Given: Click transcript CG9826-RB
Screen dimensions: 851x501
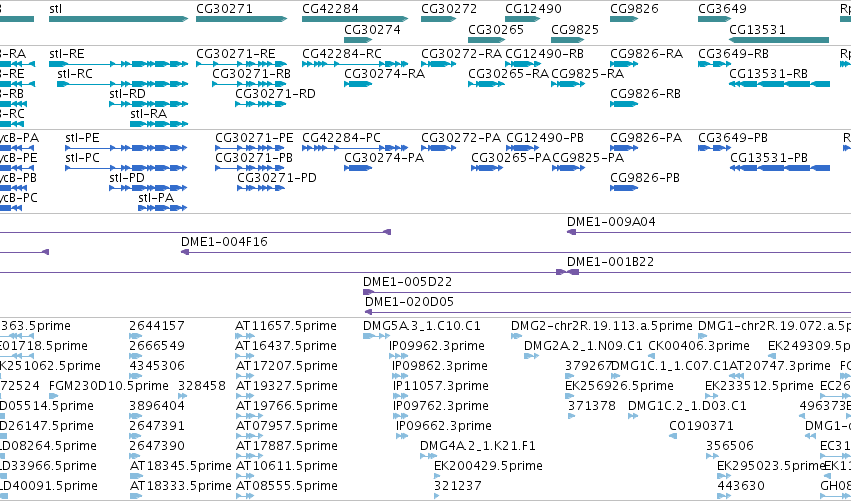Looking at the screenshot, I should (624, 104).
